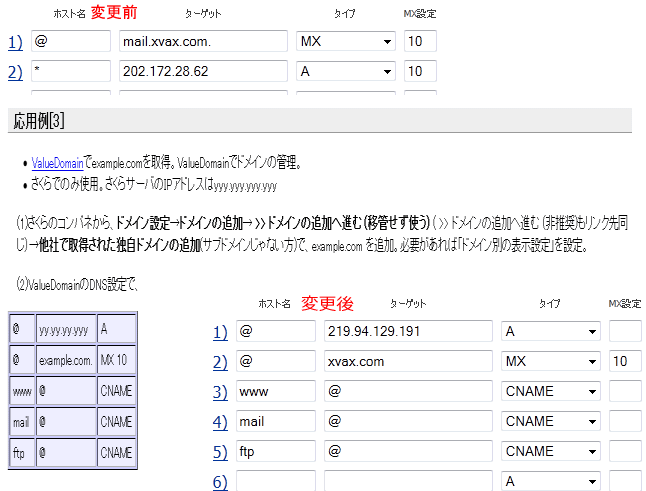This screenshot has height=491, width=646.
Task: Expand the type dropdown for 219.94.129.191
Action: (x=551, y=332)
